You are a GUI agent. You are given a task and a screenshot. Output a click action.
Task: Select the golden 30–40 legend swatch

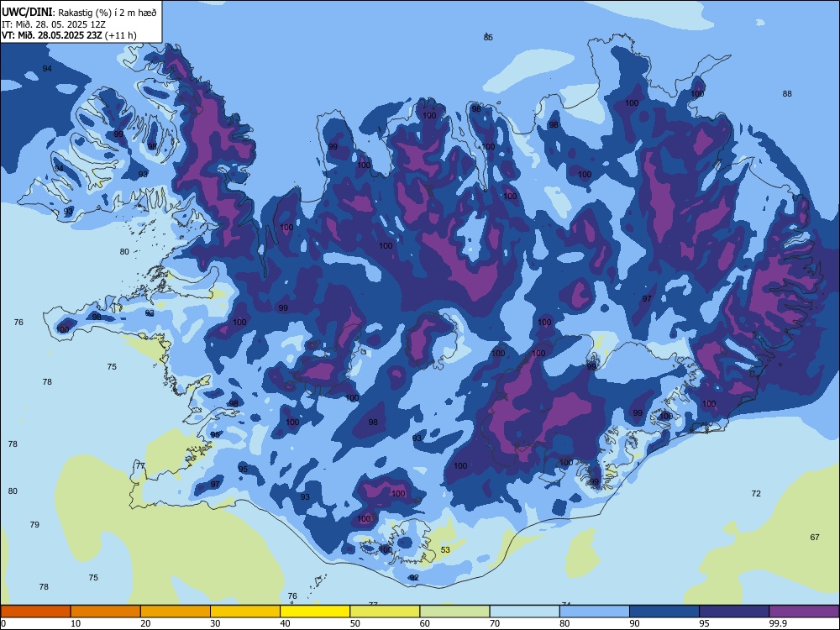pyautogui.click(x=245, y=612)
